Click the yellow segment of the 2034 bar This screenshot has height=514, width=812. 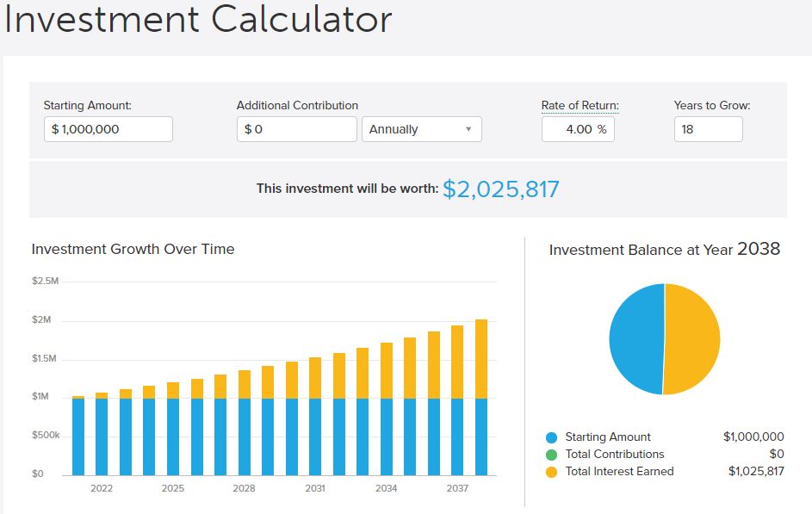point(387,370)
